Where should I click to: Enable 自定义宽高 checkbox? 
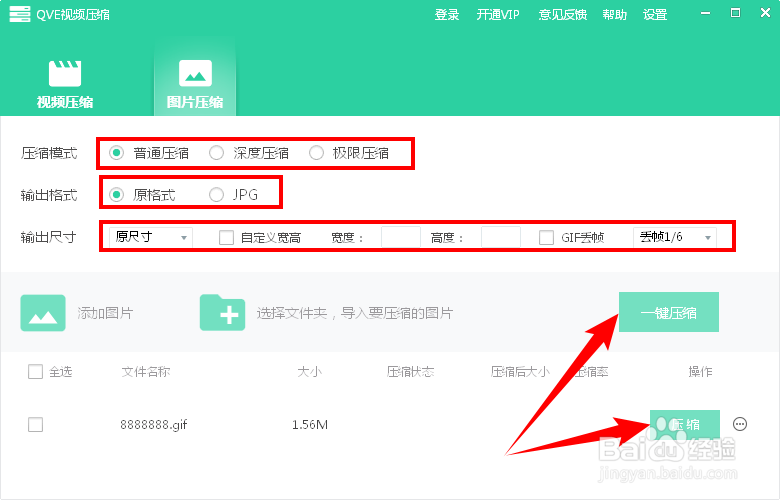pyautogui.click(x=226, y=237)
